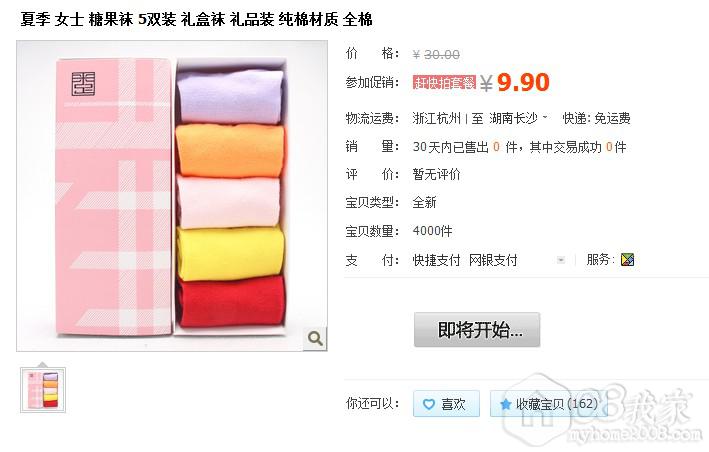Click the red 赶快拍套餐 promotion tag
This screenshot has height=452, width=709.
[x=444, y=82]
